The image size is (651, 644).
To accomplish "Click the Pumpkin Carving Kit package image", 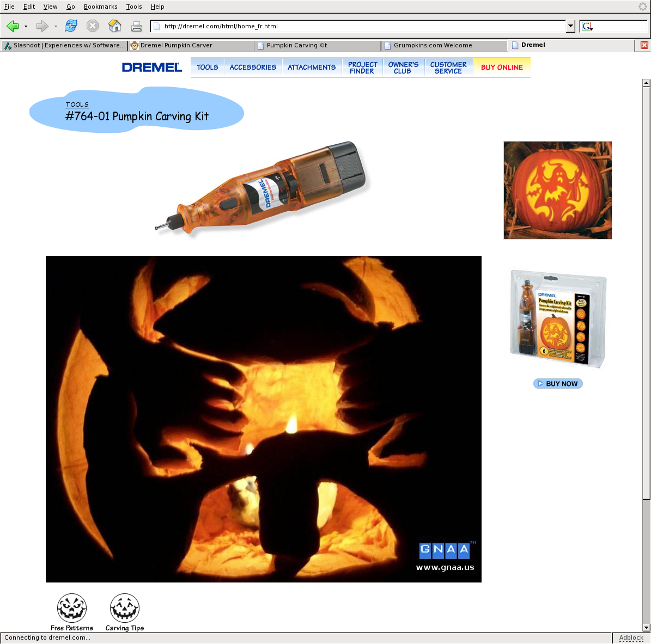I will tap(558, 318).
